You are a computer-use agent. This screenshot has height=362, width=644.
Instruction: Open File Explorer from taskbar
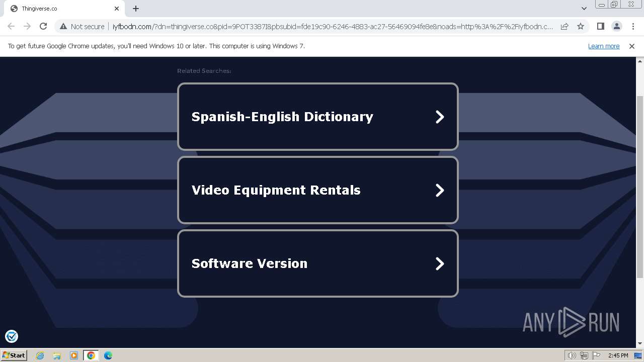pos(57,355)
